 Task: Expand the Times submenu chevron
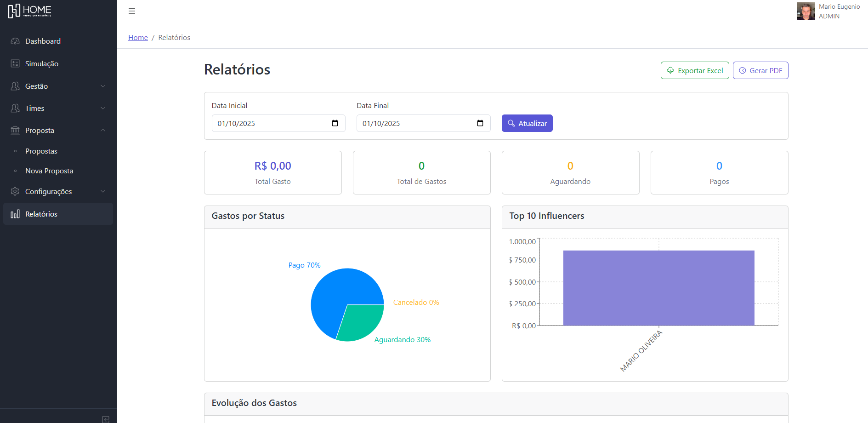(103, 108)
